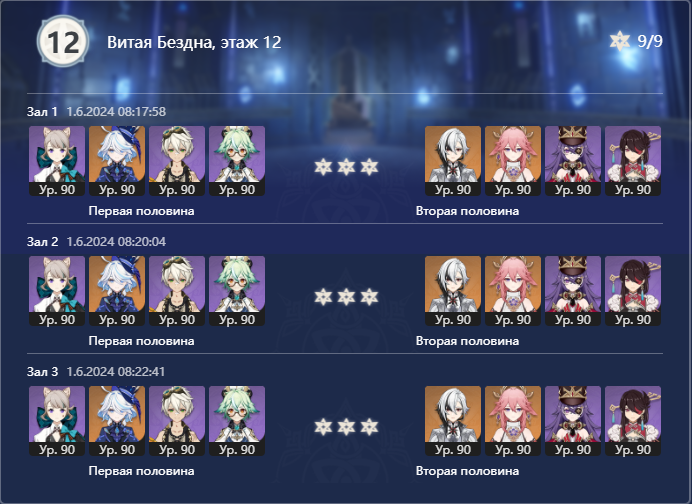Image resolution: width=692 pixels, height=504 pixels.
Task: Open Chevreuse card in Зал 2 second half
Action: (x=573, y=291)
